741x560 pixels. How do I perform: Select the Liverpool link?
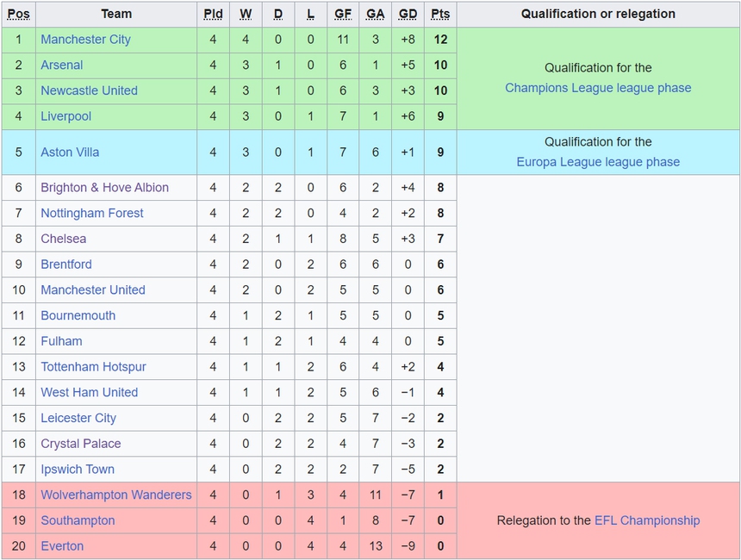65,116
